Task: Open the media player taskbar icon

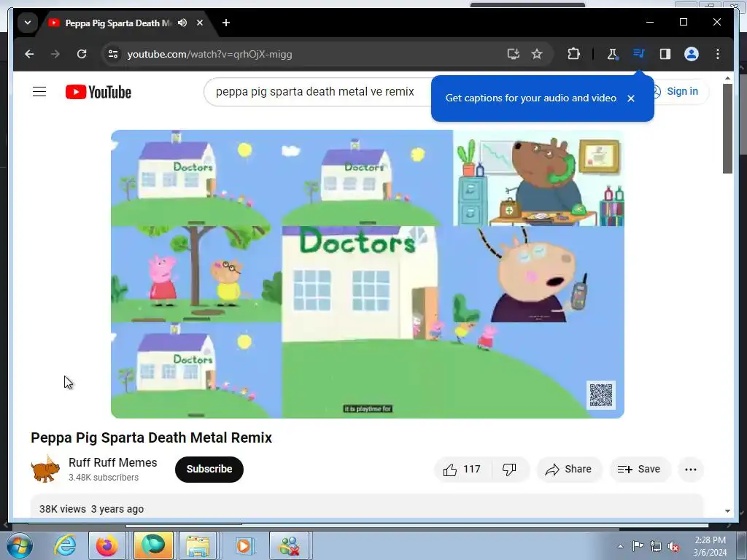Action: point(244,545)
